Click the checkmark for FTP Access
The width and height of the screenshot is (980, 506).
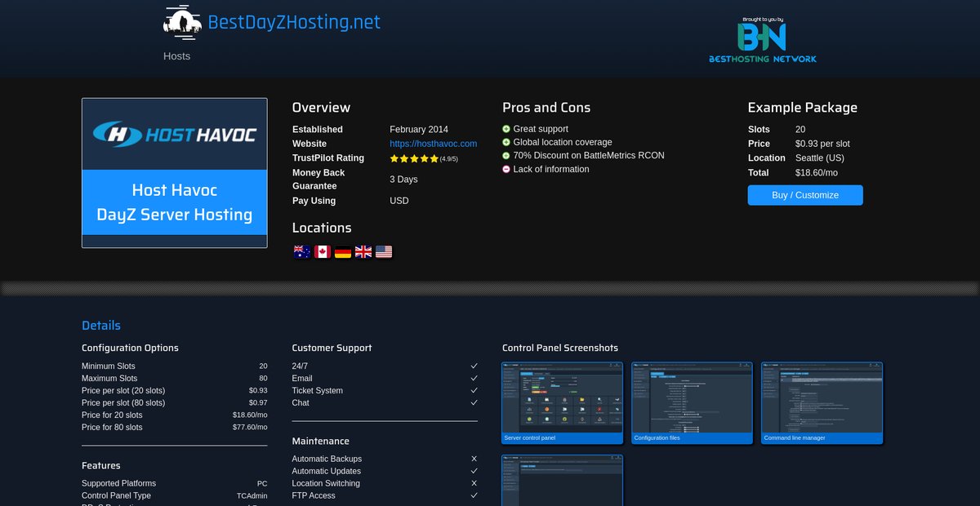pyautogui.click(x=474, y=496)
